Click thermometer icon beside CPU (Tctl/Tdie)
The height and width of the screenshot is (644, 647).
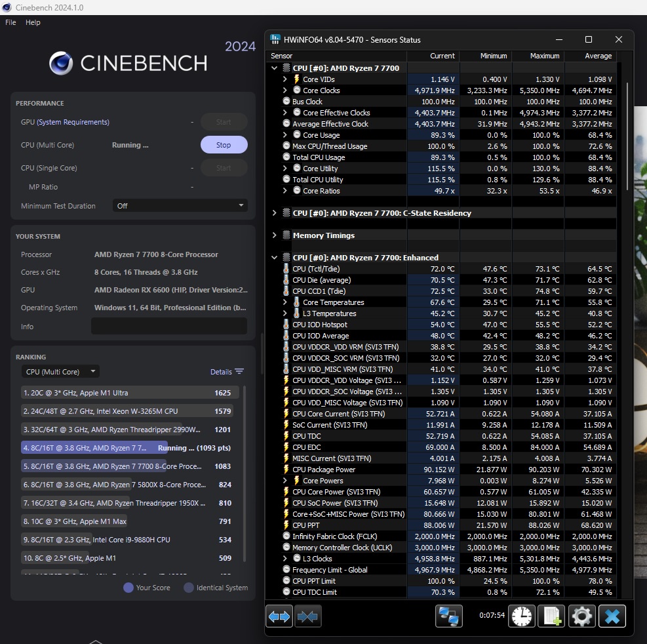click(x=286, y=269)
